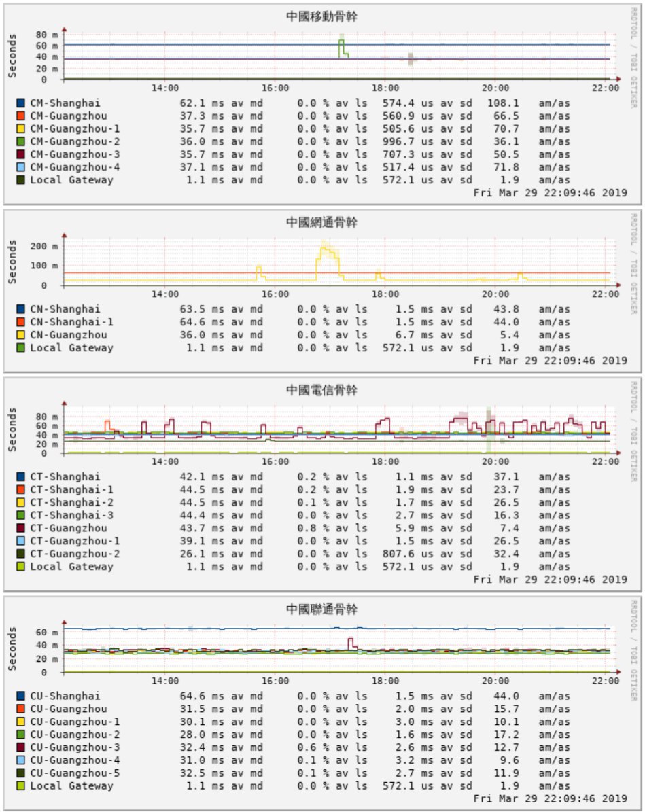The width and height of the screenshot is (645, 812).
Task: Select the CU-Guangzhou-5 legend label
Action: coord(75,773)
